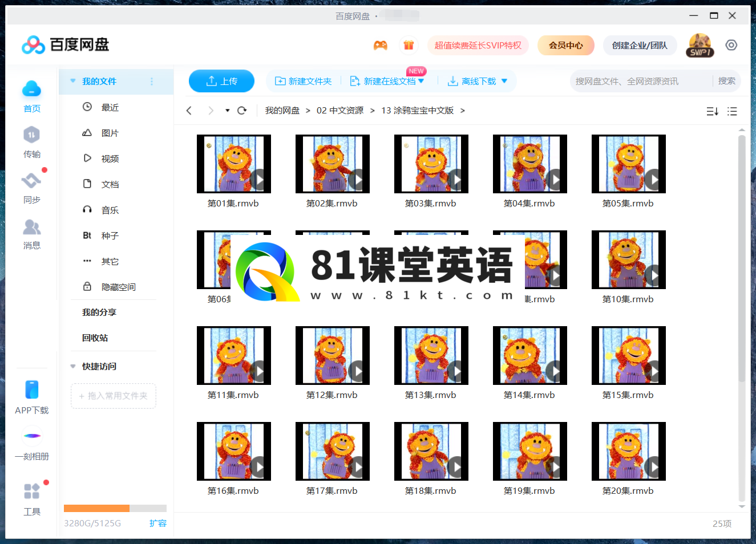
Task: Collapse the Quick Access (快捷访问) section
Action: point(73,367)
